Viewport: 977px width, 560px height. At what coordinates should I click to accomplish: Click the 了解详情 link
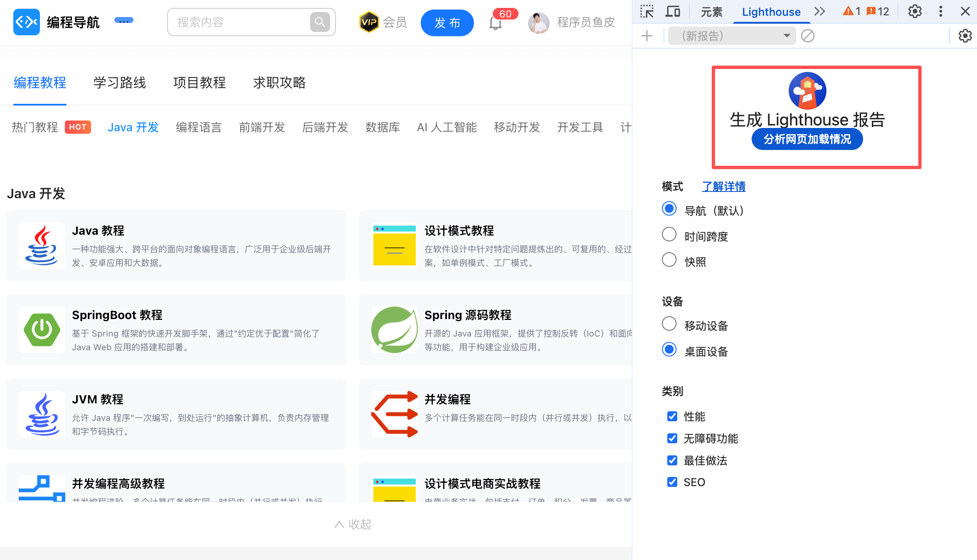tap(723, 187)
